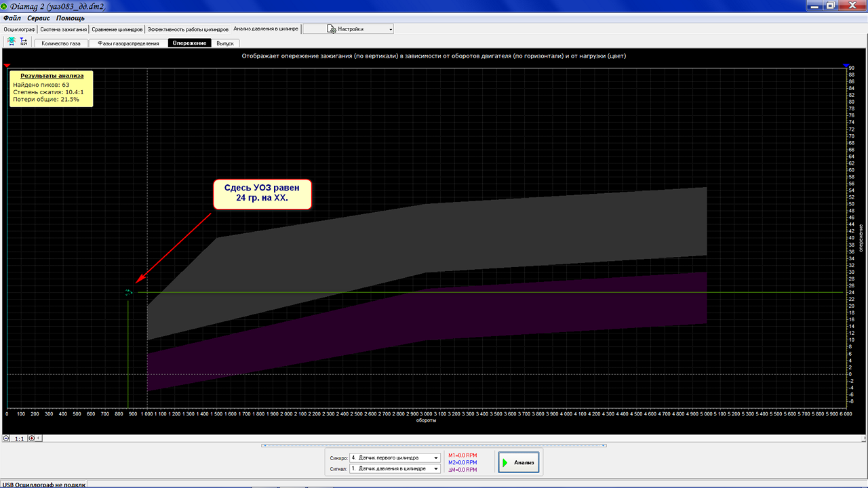The height and width of the screenshot is (488, 868).
Task: Switch to the Эффективность работы цилиндров tab
Action: pyautogui.click(x=188, y=29)
